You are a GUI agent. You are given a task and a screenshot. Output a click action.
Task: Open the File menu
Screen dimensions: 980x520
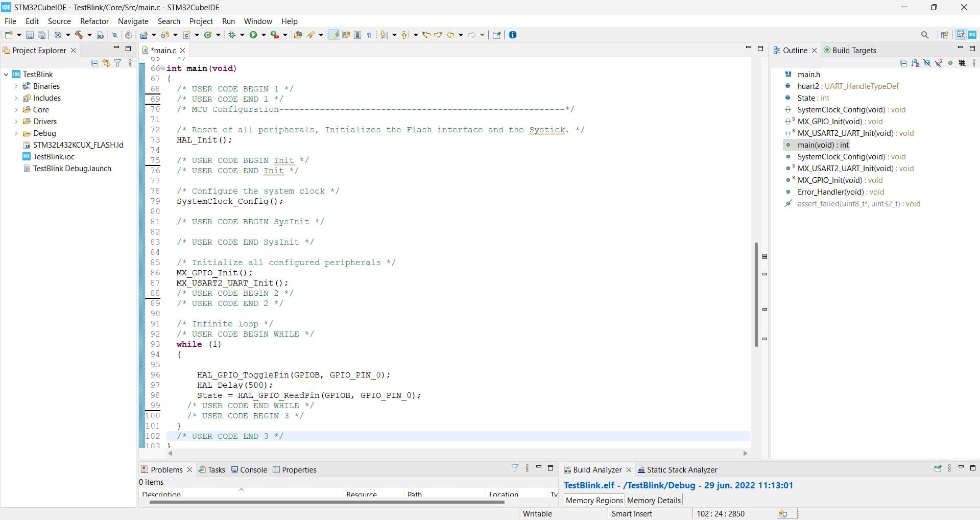(x=10, y=21)
